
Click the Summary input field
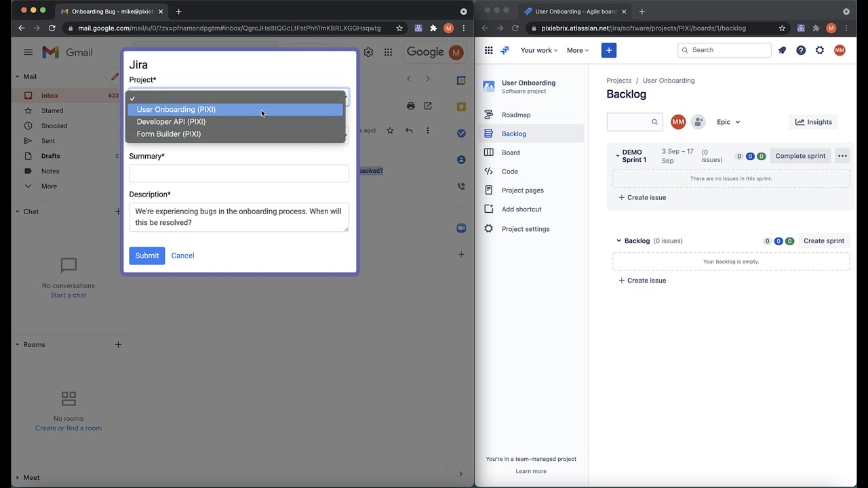pyautogui.click(x=239, y=174)
